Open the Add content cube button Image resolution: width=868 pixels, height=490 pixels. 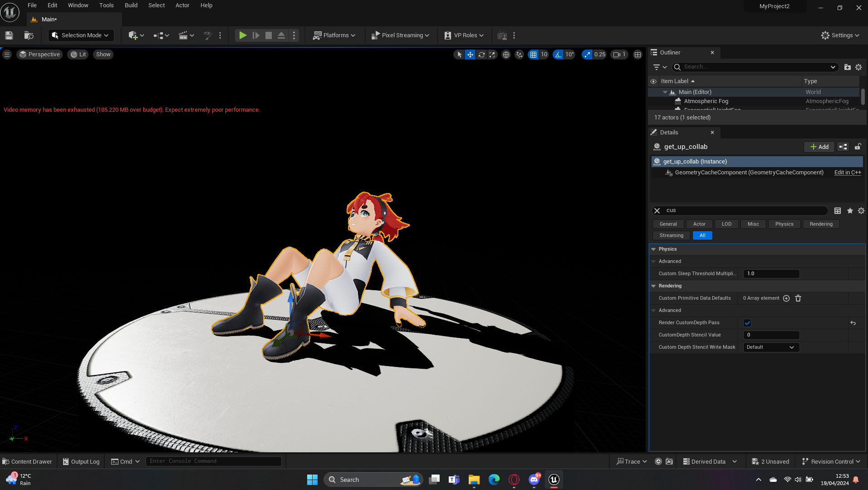[x=136, y=35]
